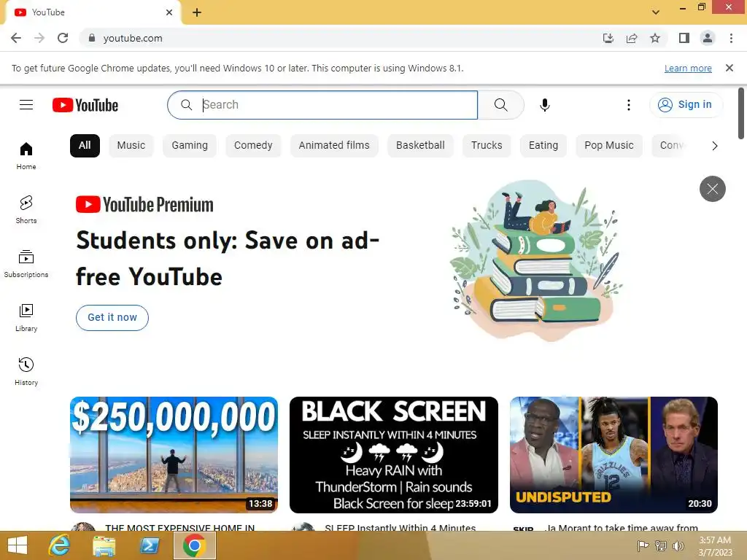Click the browser back arrow
747x560 pixels.
(16, 38)
